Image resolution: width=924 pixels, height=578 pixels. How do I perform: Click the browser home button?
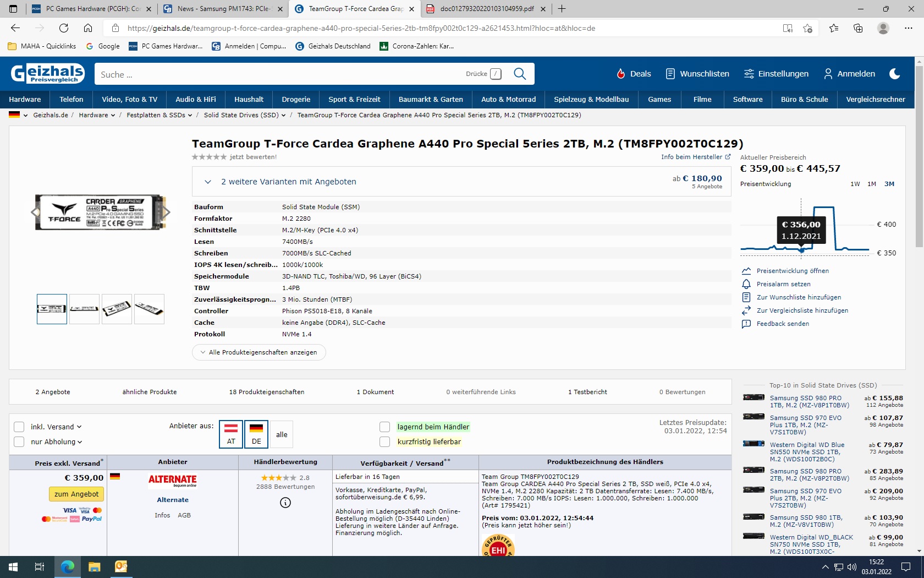point(88,28)
